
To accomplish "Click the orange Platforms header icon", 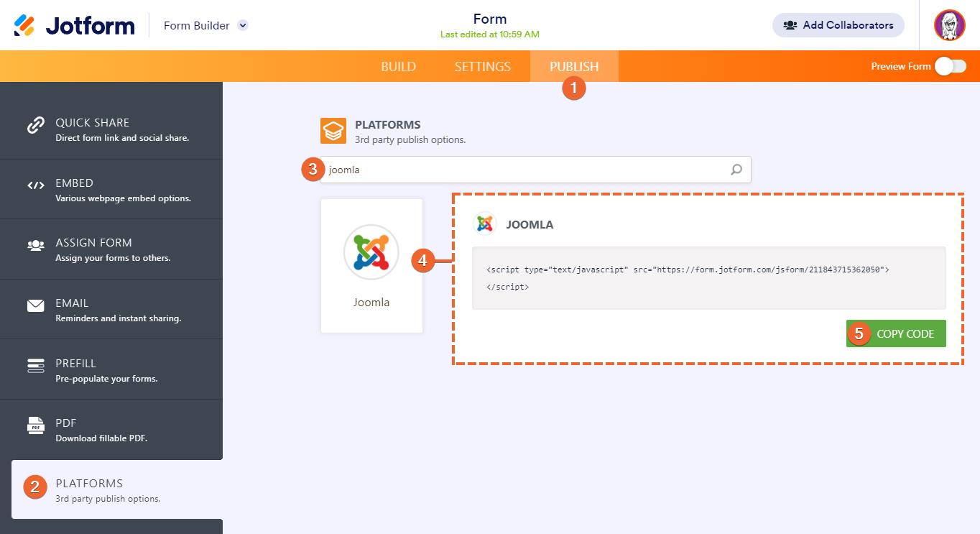I will pos(333,132).
